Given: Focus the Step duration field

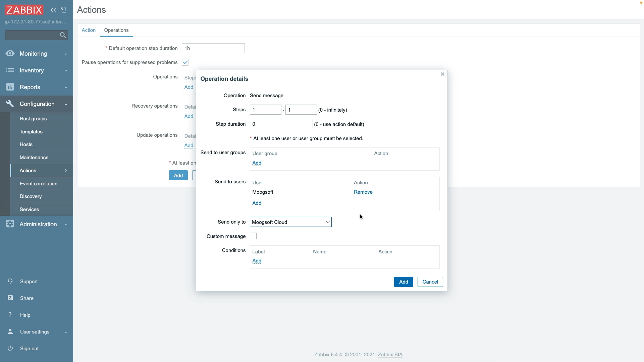Looking at the screenshot, I should (x=281, y=124).
